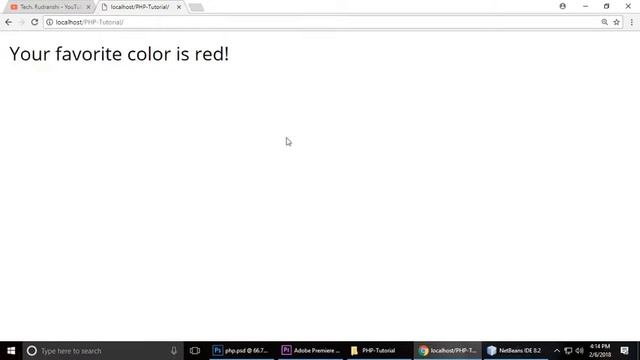The image size is (640, 360).
Task: Bookmark this page with the star
Action: click(616, 22)
